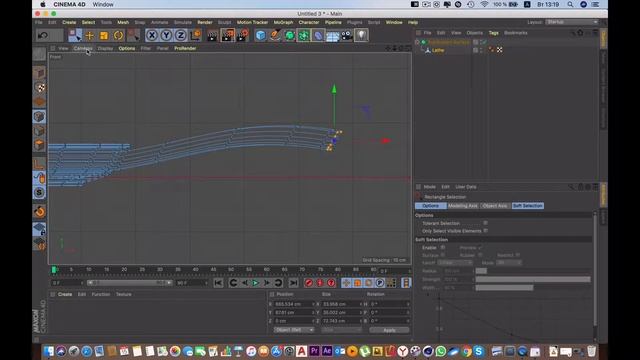Click the Deformer Bend icon
This screenshot has width=640, height=360.
click(x=318, y=36)
